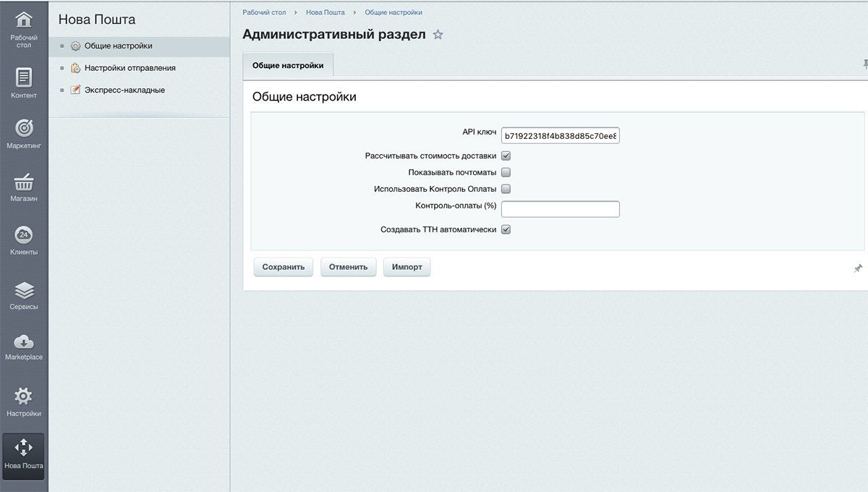Go to Рабочий стол breadcrumb link
The height and width of the screenshot is (492, 868).
(x=265, y=12)
